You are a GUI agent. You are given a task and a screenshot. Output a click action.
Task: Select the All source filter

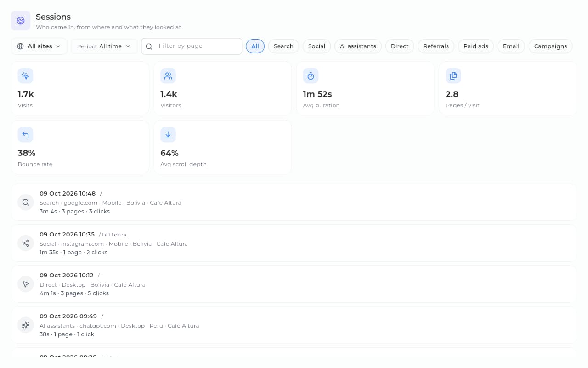[255, 46]
